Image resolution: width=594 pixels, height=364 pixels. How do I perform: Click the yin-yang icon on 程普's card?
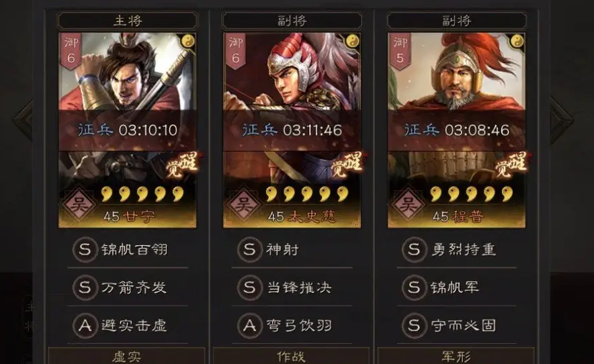tap(517, 41)
